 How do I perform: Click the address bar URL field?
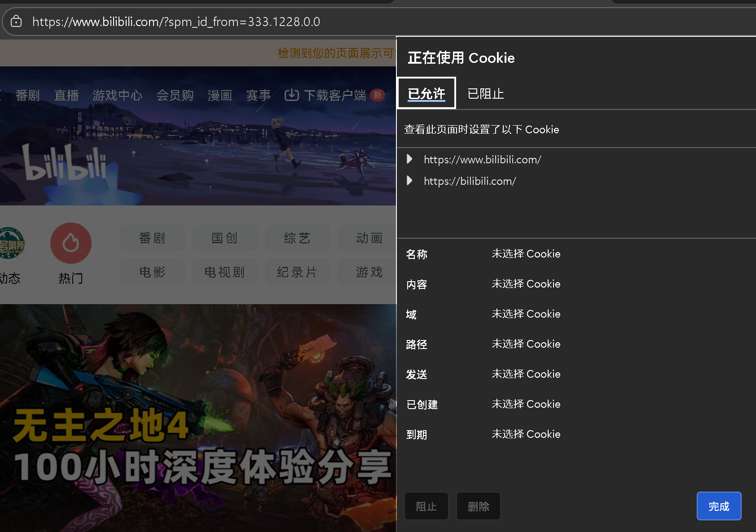(x=176, y=22)
